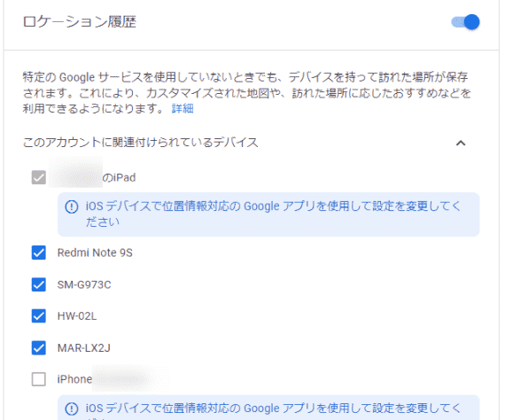Uncheck the HW-02L checkbox

point(39,316)
